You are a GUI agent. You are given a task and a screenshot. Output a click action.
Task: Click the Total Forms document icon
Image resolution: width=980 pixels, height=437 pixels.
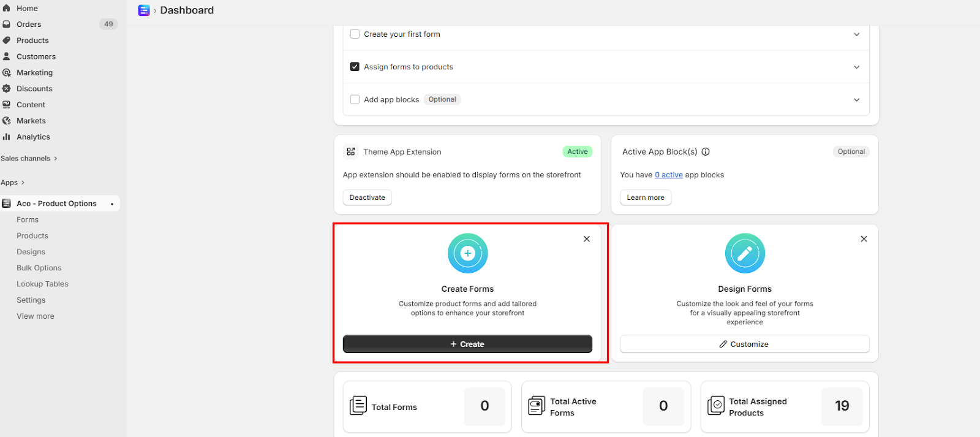(x=358, y=406)
